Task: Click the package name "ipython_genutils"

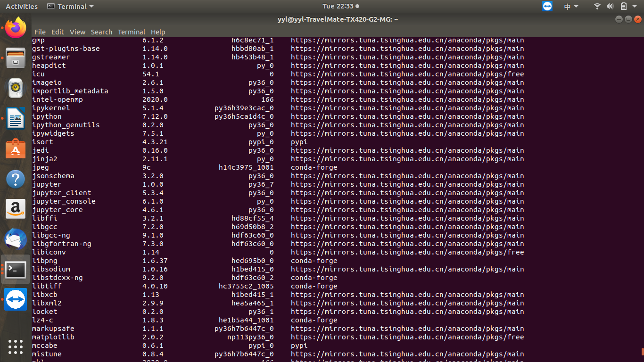Action: (x=66, y=125)
